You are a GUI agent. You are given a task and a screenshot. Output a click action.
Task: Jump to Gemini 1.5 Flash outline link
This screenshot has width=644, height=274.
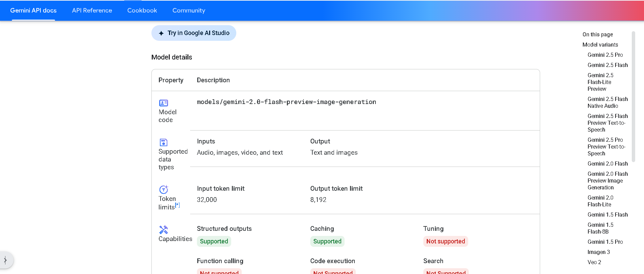point(608,215)
